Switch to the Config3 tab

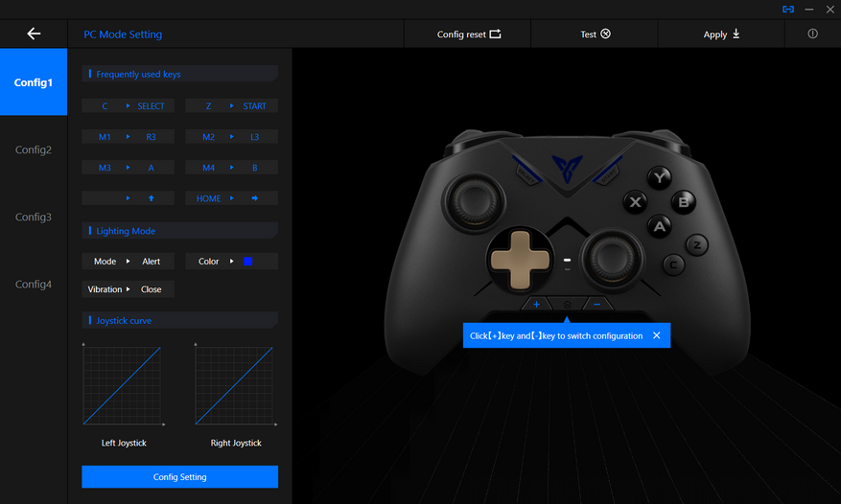pos(34,217)
